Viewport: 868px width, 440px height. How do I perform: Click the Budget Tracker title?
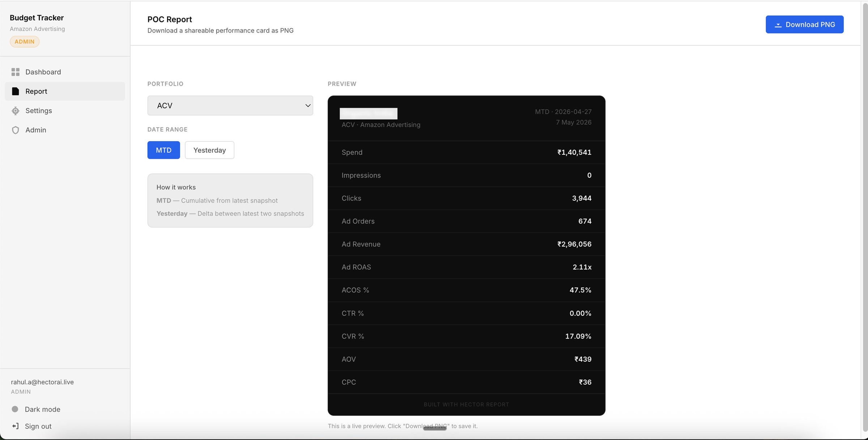(37, 18)
